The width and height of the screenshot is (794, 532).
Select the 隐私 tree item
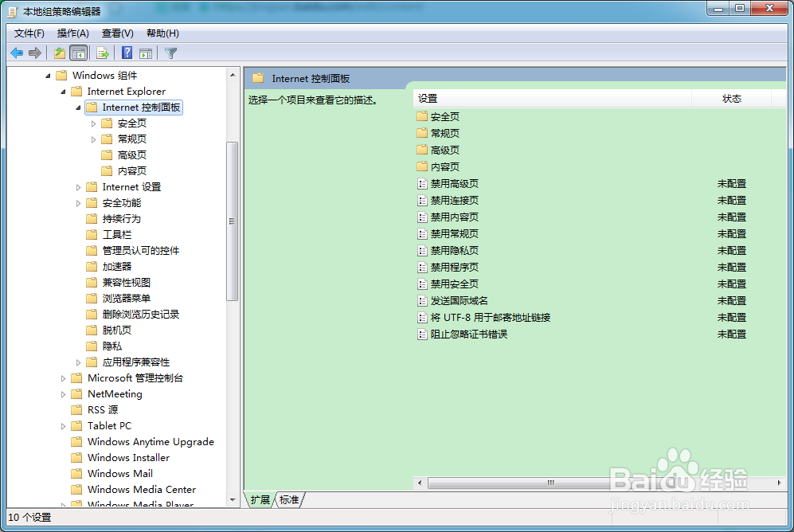(112, 346)
